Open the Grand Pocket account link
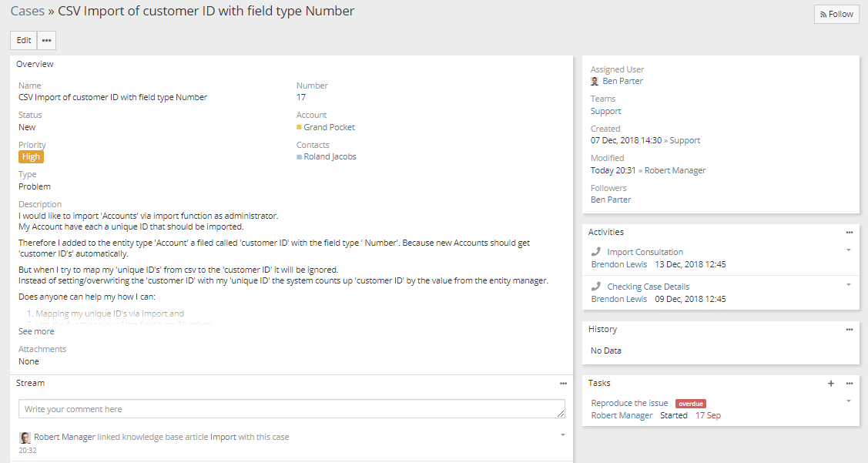 point(329,127)
